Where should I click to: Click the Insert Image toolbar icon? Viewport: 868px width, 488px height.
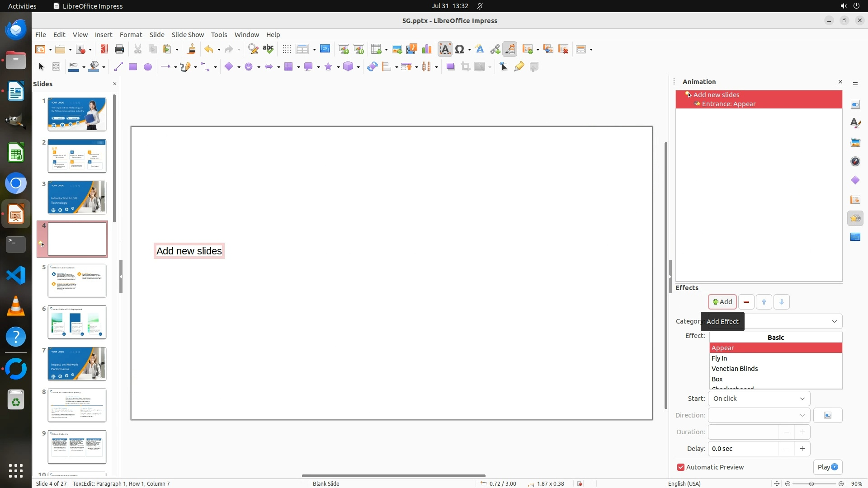(x=396, y=49)
